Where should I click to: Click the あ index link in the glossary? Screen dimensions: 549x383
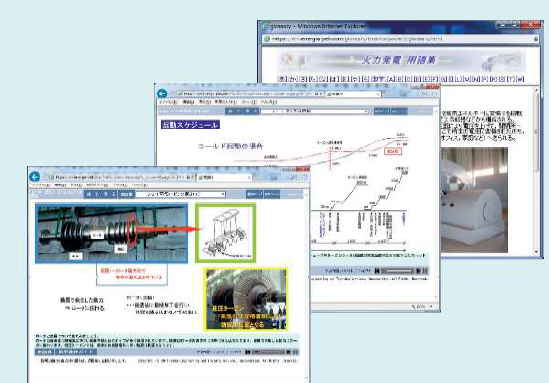tap(282, 79)
